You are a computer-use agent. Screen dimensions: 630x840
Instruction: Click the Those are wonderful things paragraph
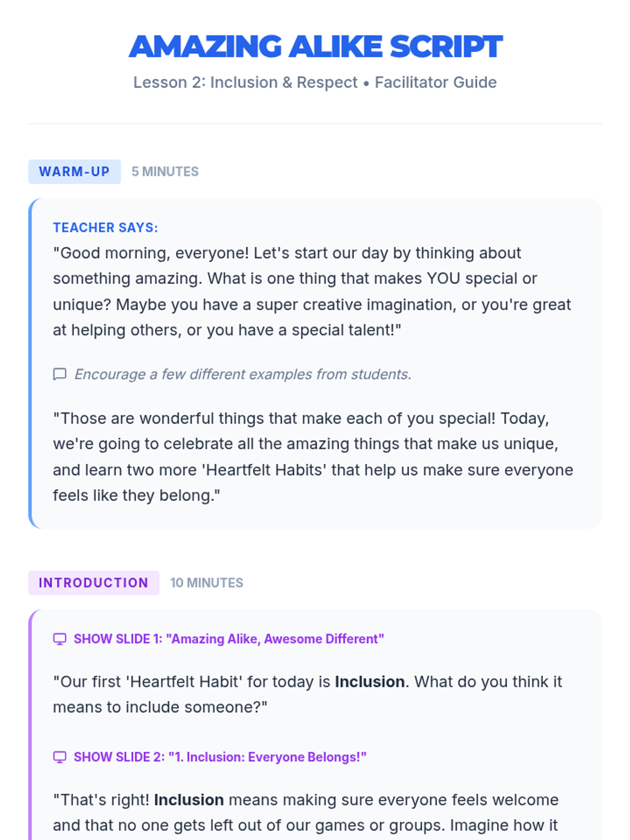pyautogui.click(x=312, y=457)
